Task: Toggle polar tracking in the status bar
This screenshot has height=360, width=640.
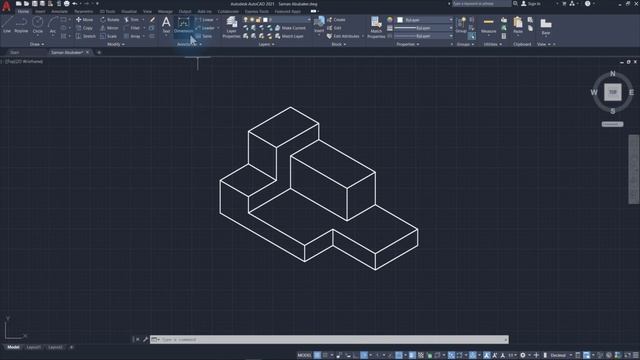Action: coord(364,355)
